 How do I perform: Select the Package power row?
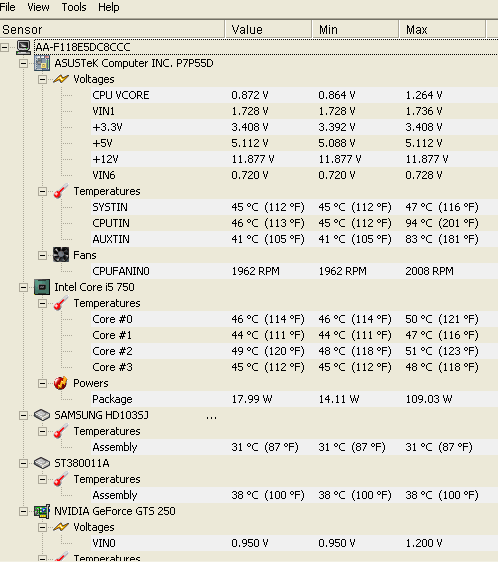pyautogui.click(x=294, y=399)
